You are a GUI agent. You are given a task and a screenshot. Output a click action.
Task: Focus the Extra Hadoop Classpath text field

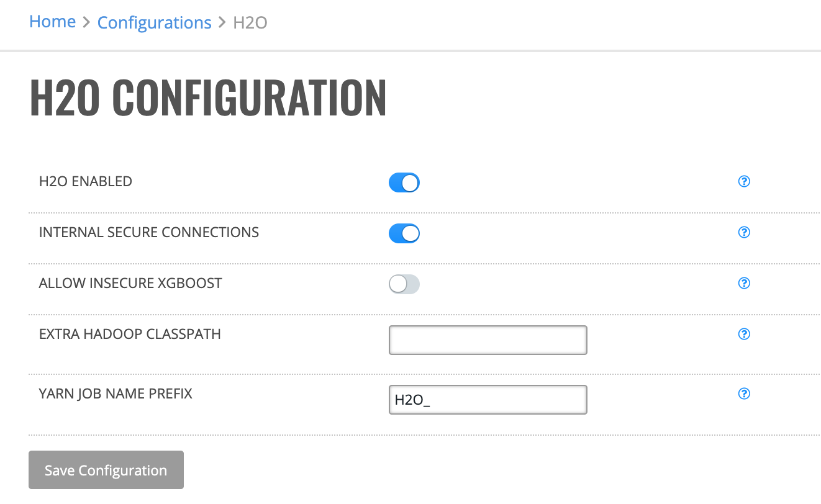(x=488, y=340)
